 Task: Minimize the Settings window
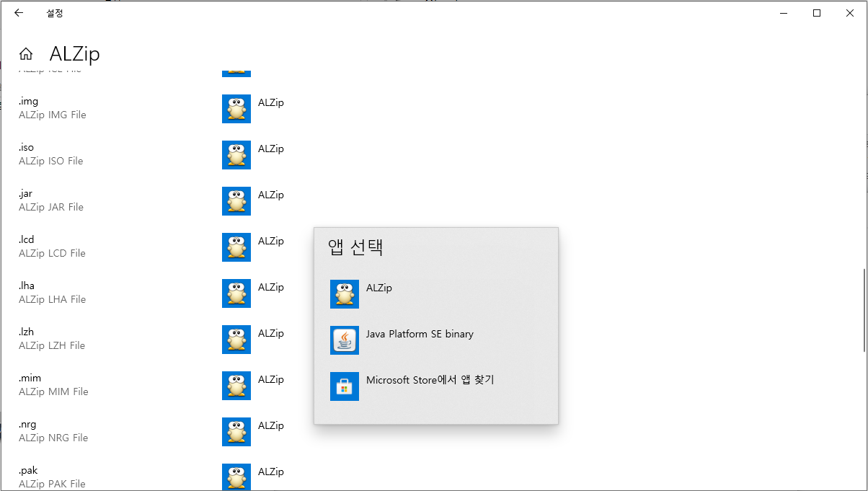point(784,13)
